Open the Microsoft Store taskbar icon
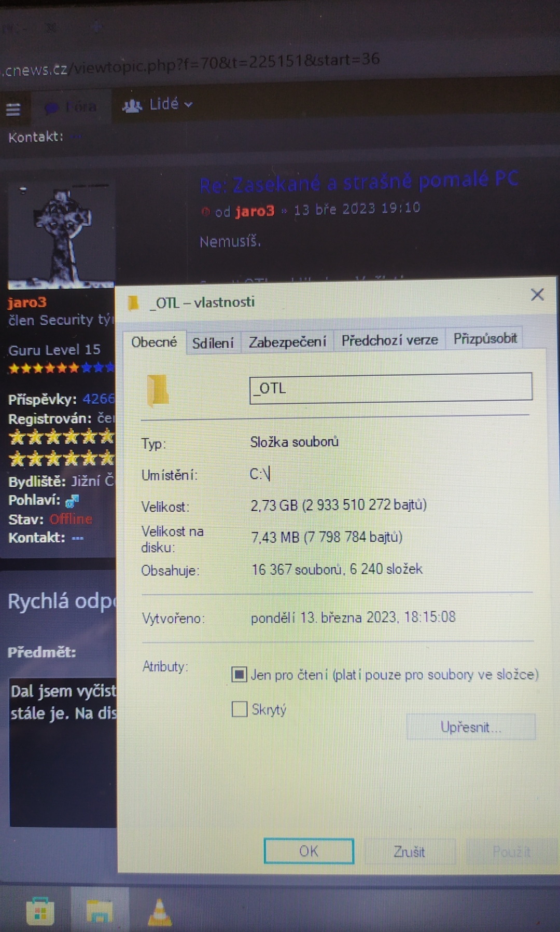Screen dimensions: 560x932 coord(40,911)
